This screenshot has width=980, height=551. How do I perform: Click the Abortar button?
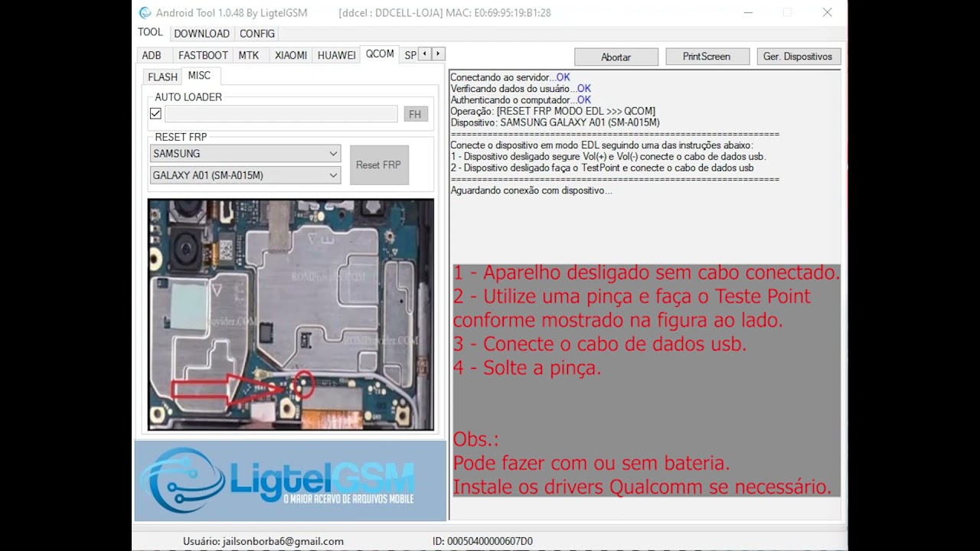coord(616,57)
